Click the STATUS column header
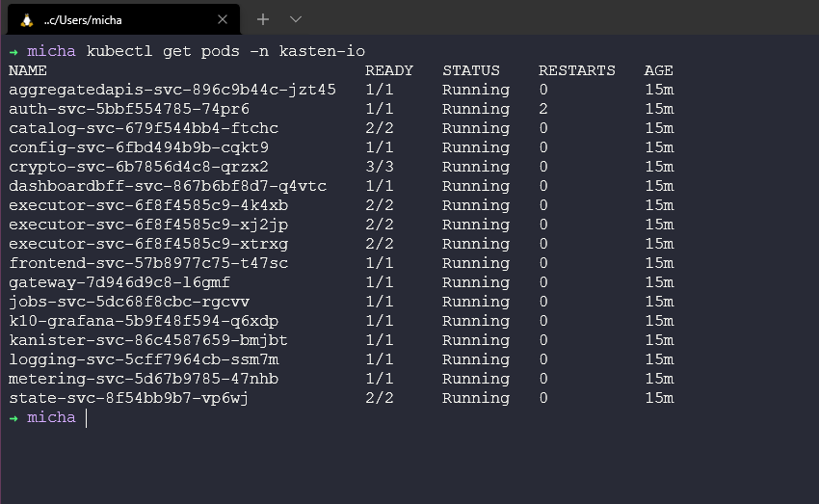This screenshot has height=504, width=819. point(471,70)
